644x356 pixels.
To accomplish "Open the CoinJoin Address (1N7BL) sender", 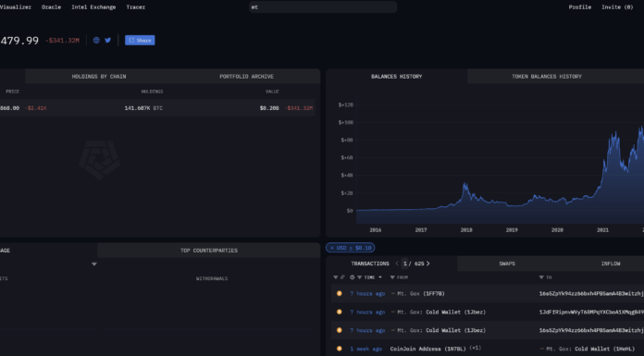I will point(428,349).
